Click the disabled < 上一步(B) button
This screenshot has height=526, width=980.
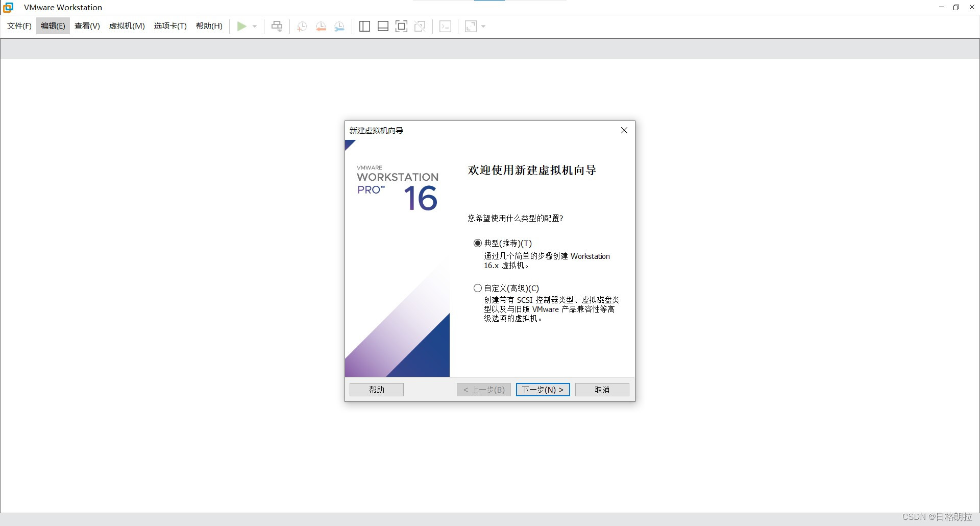[484, 390]
